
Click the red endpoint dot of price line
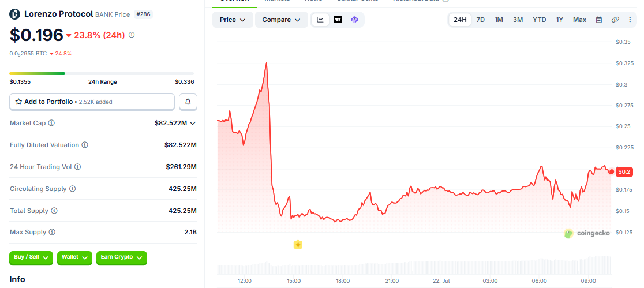[x=612, y=172]
